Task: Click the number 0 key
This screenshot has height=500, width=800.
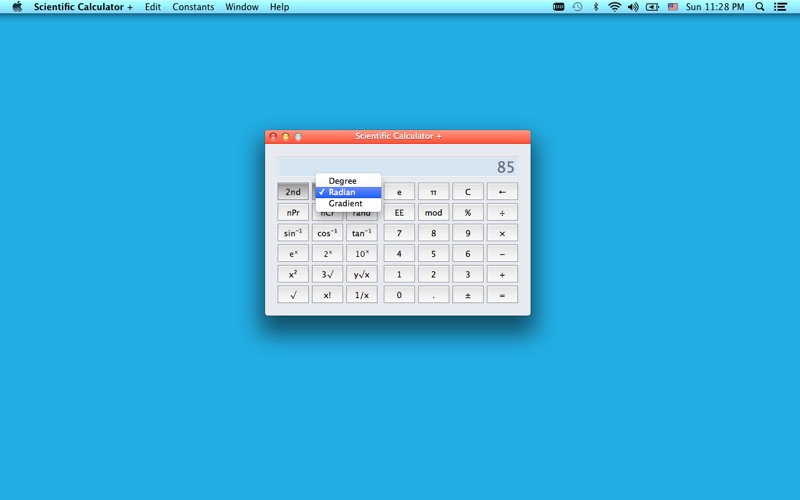Action: [399, 294]
